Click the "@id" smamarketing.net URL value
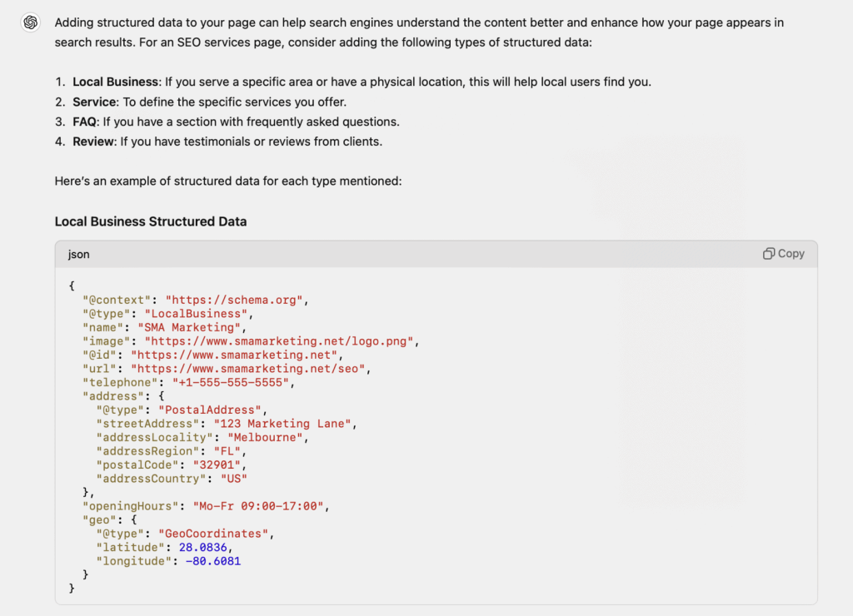 [x=234, y=355]
